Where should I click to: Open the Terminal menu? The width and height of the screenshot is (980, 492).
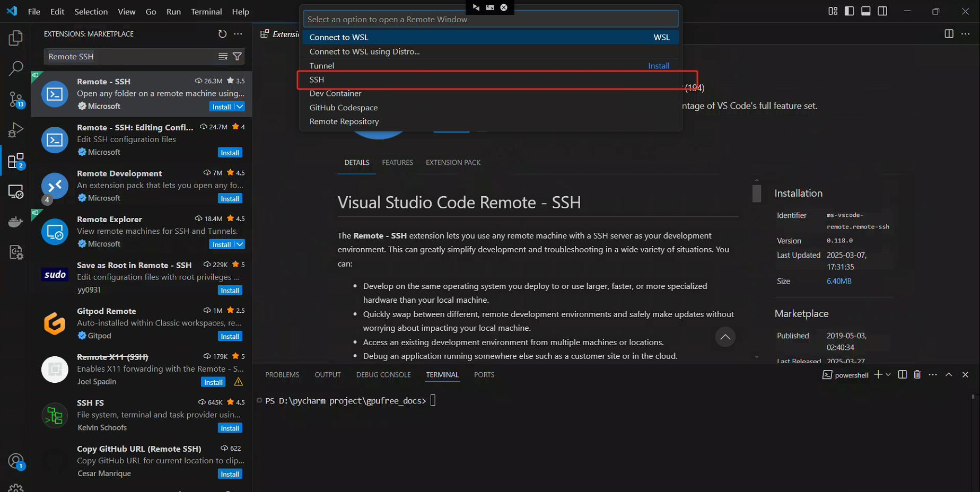tap(206, 12)
